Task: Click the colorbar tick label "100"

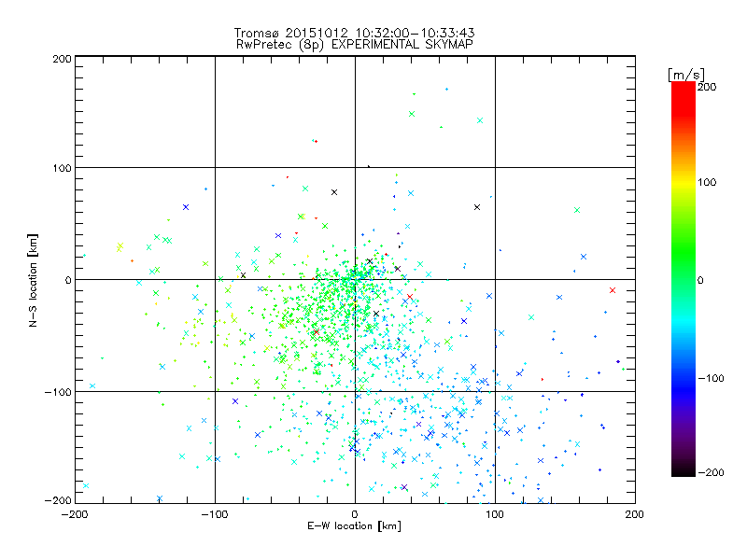Action: 707,182
